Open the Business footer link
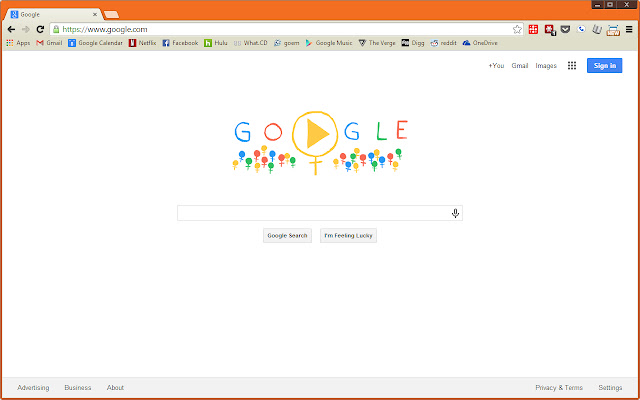Image resolution: width=640 pixels, height=400 pixels. (x=78, y=388)
